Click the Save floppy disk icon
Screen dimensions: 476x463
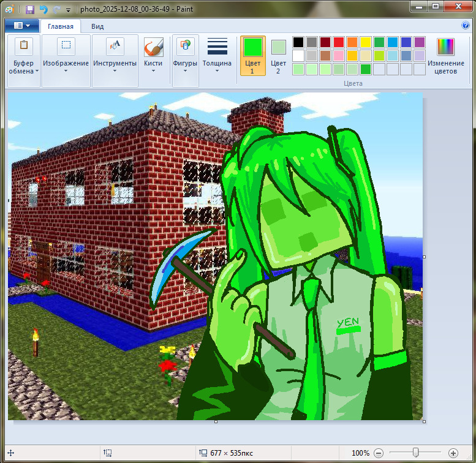pyautogui.click(x=30, y=9)
